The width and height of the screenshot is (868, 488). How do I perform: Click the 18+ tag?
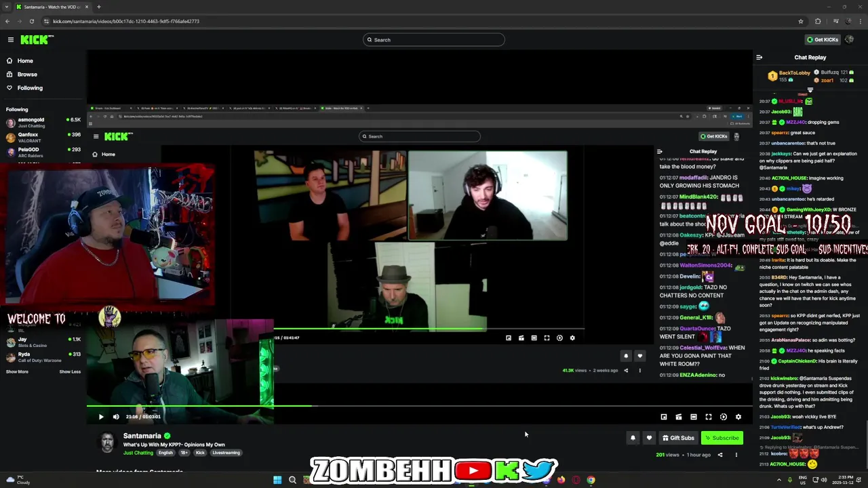[184, 453]
